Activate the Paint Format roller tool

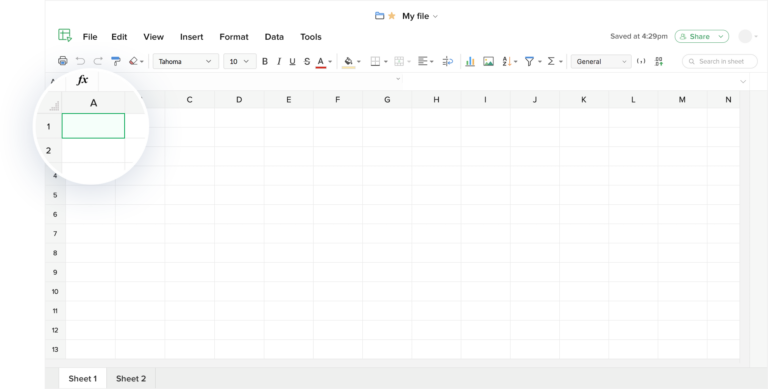point(116,61)
